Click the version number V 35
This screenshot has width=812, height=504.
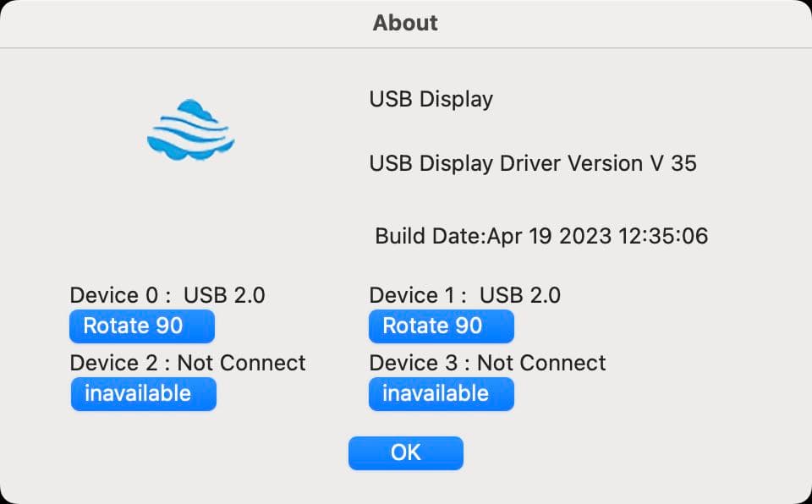tap(673, 163)
